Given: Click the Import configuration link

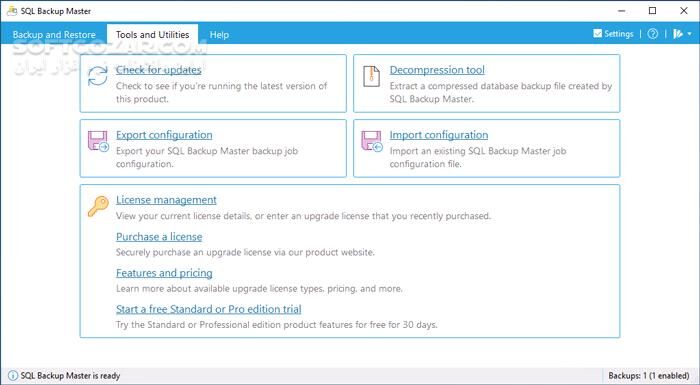Looking at the screenshot, I should pyautogui.click(x=439, y=135).
